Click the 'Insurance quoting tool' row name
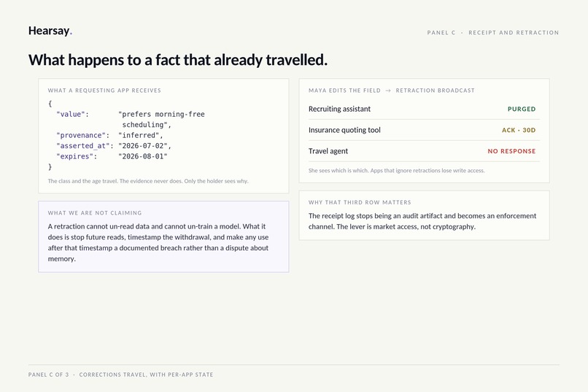Image resolution: width=588 pixels, height=392 pixels. [x=344, y=130]
